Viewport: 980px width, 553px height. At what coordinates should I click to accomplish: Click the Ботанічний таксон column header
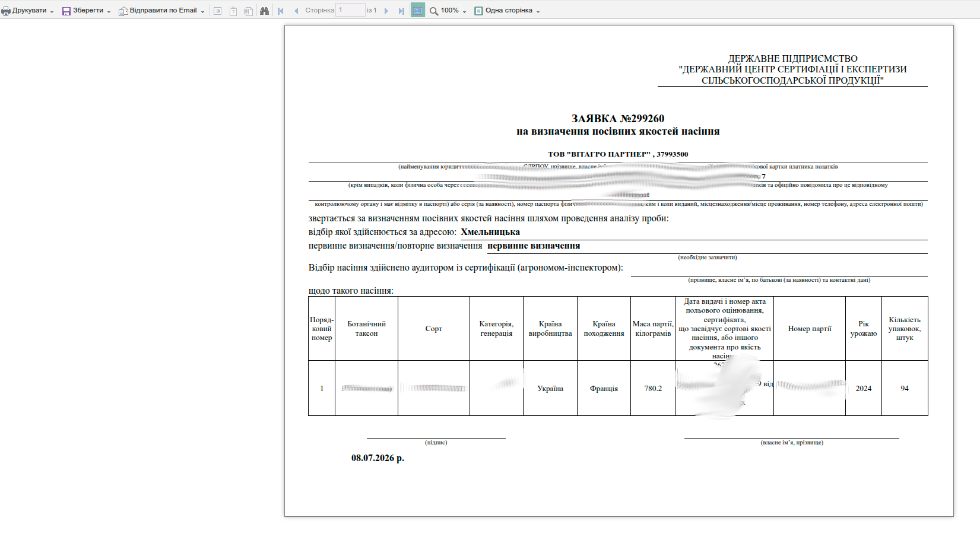(366, 329)
